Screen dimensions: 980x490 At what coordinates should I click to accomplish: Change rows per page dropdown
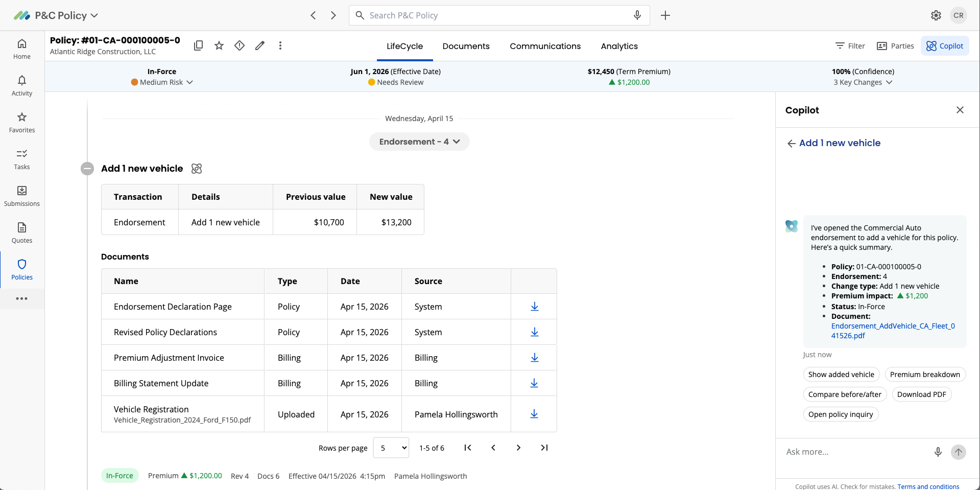coord(391,448)
